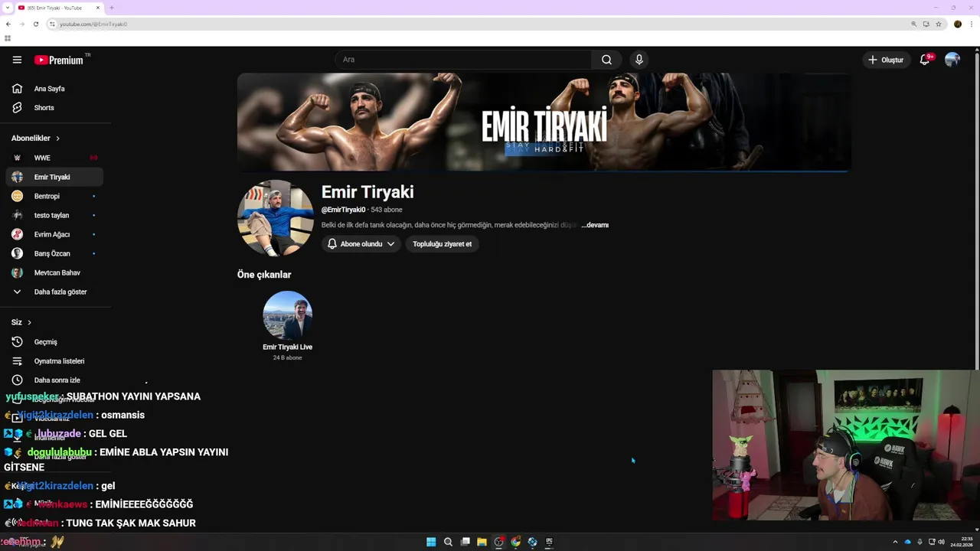Expand channel description with ...devamı

(x=595, y=225)
